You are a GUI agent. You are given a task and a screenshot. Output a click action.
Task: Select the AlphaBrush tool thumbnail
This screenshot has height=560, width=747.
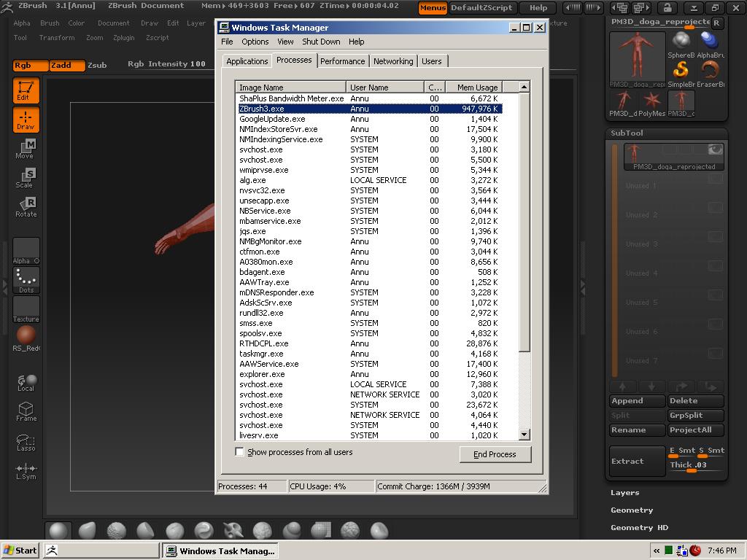tap(710, 44)
